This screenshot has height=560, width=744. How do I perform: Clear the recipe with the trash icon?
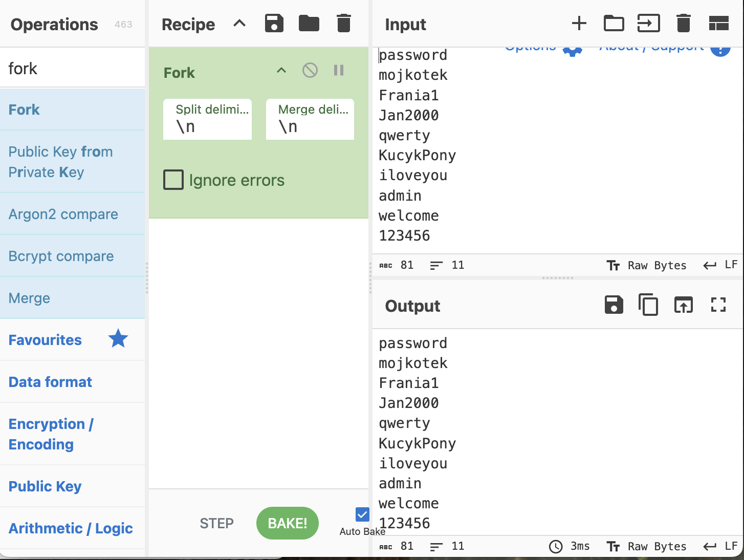[x=344, y=24]
